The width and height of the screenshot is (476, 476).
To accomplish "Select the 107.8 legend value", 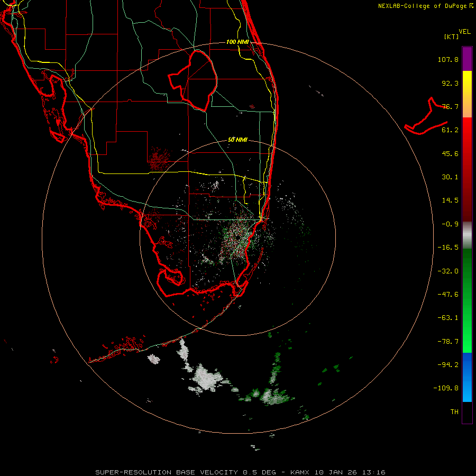I will [x=448, y=59].
